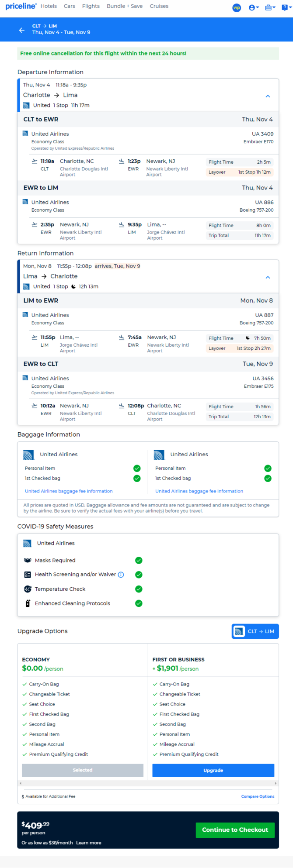The height and width of the screenshot is (868, 293).
Task: Go to the Hotels tab
Action: [49, 6]
